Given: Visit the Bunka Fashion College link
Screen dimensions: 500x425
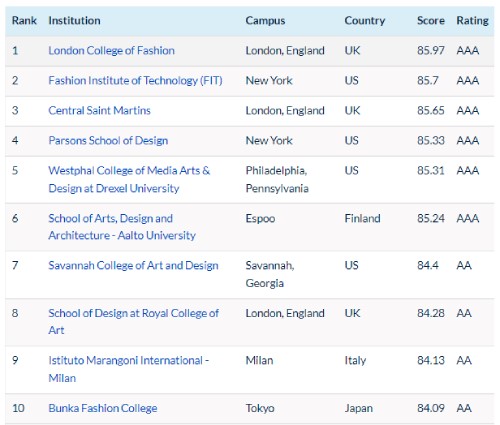Looking at the screenshot, I should [x=103, y=408].
